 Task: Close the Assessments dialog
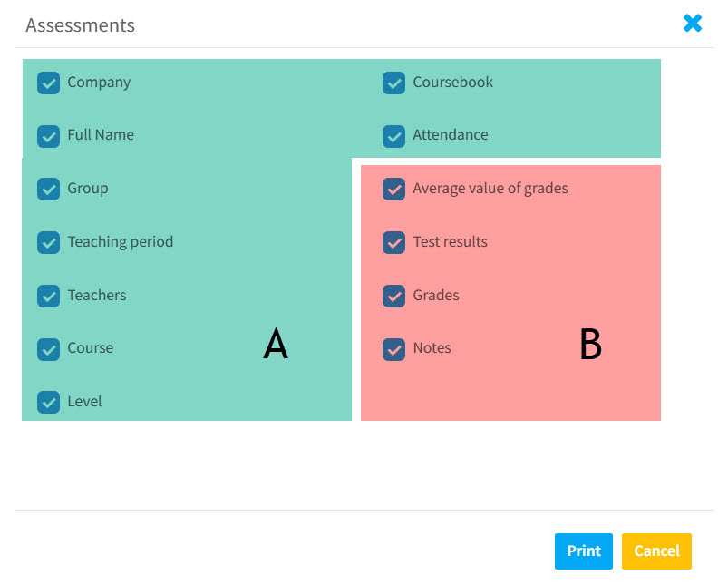coord(693,23)
